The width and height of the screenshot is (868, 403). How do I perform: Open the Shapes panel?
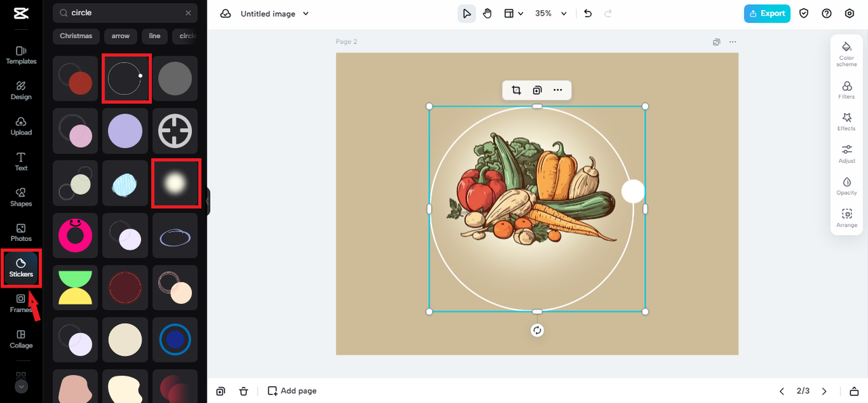point(21,197)
